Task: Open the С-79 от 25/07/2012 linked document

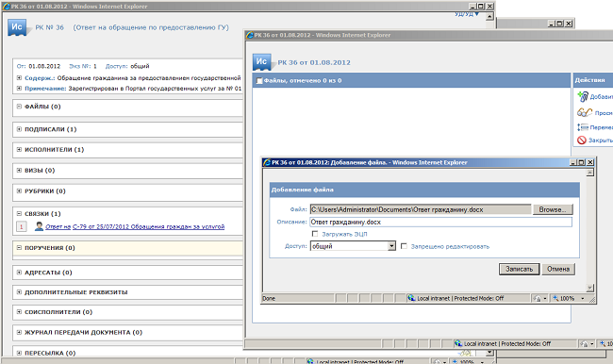Action: (x=149, y=226)
